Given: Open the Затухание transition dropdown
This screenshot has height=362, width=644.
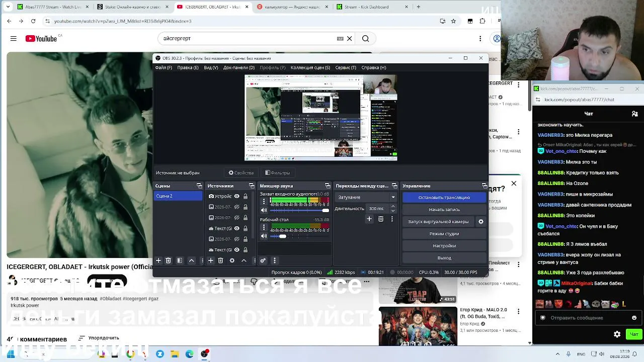Looking at the screenshot, I should tap(366, 197).
